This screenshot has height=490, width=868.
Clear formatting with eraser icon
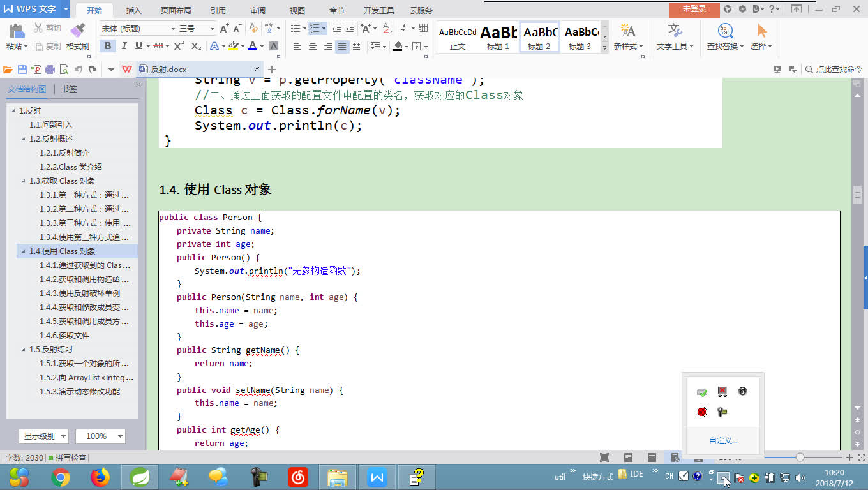pos(253,29)
